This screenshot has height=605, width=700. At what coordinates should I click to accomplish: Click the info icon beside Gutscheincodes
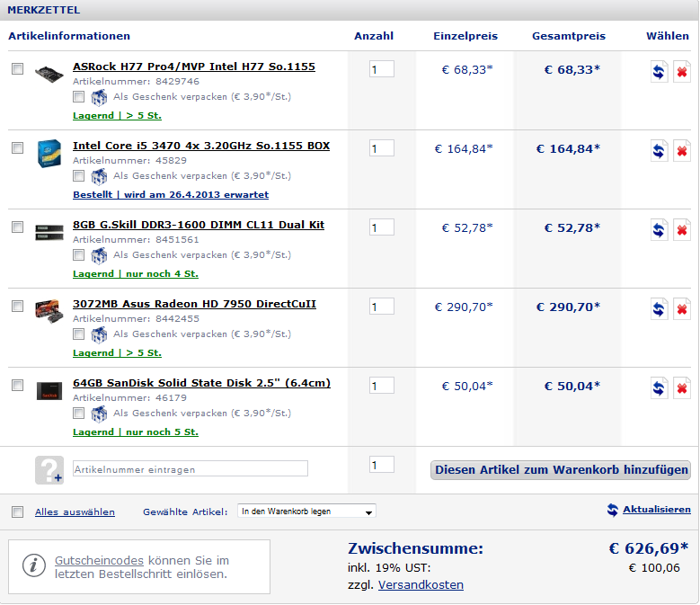[34, 565]
